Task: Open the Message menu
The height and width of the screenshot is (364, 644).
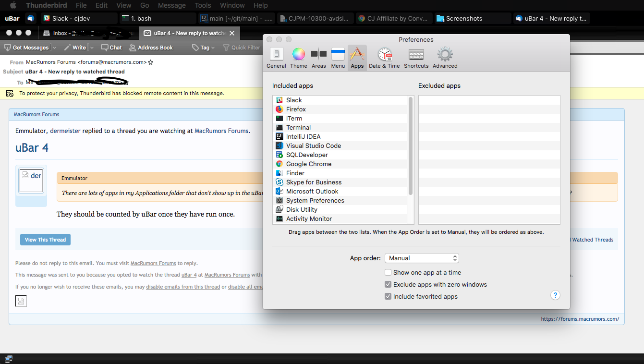Action: (x=172, y=5)
